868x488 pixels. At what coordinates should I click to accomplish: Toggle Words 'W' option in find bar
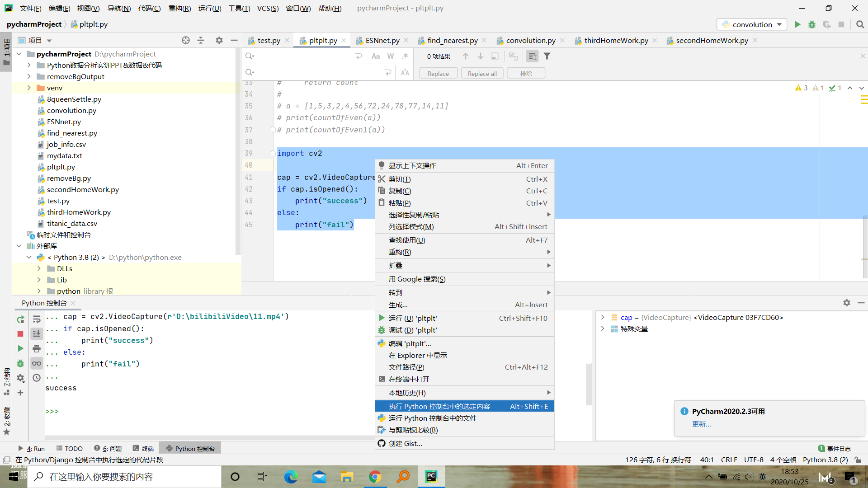391,56
